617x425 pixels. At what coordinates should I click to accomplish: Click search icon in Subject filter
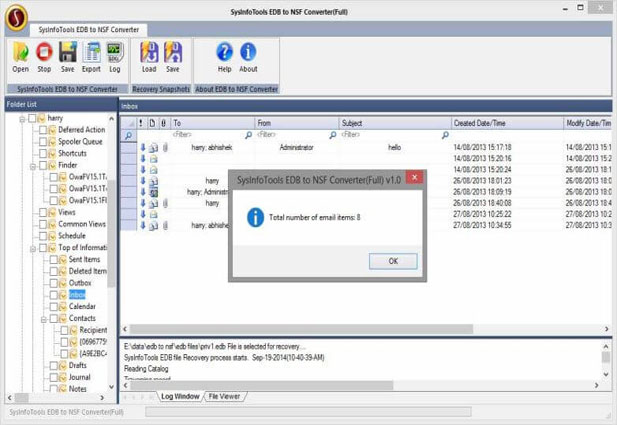click(x=445, y=135)
